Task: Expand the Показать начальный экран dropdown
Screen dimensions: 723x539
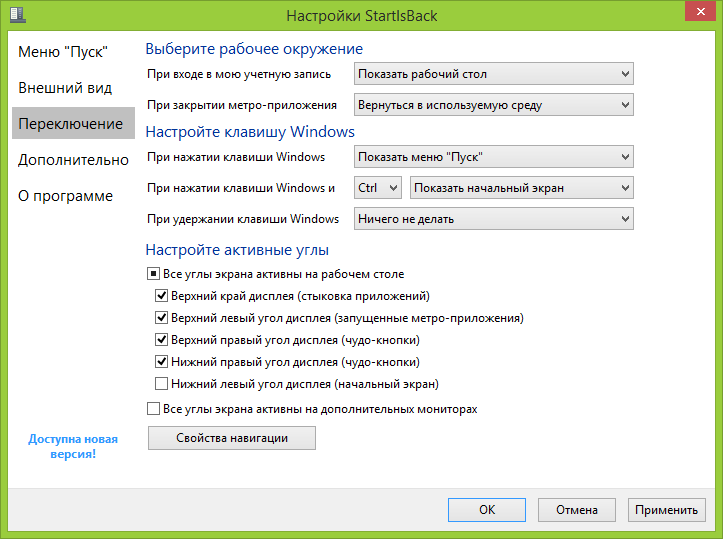Action: coord(522,188)
